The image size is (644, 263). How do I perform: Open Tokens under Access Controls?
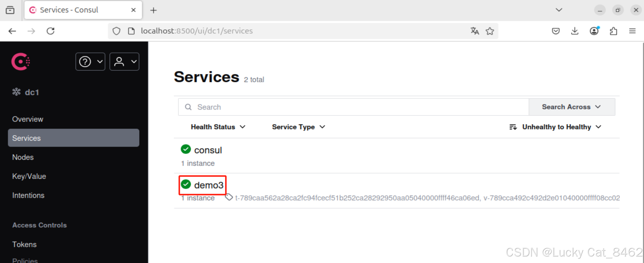coord(24,244)
